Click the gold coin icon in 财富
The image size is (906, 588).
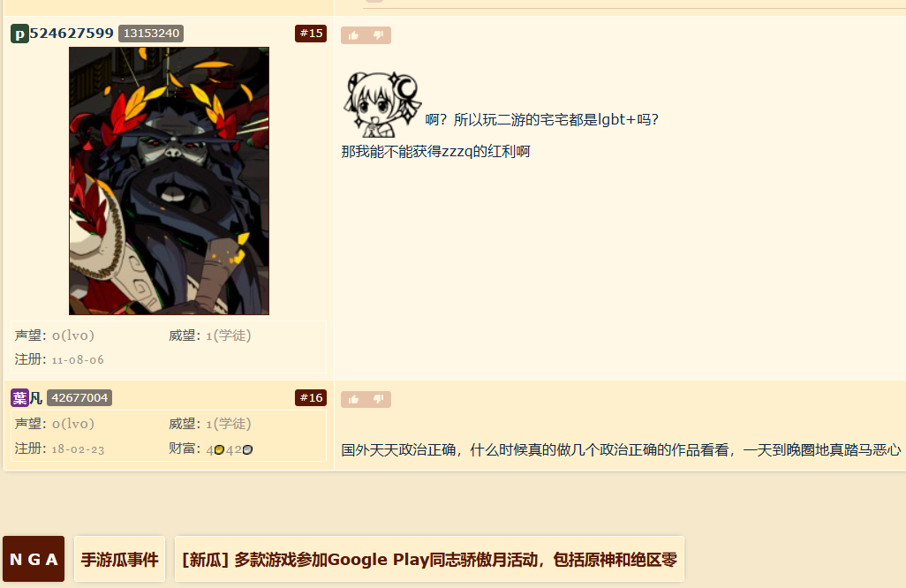point(219,450)
